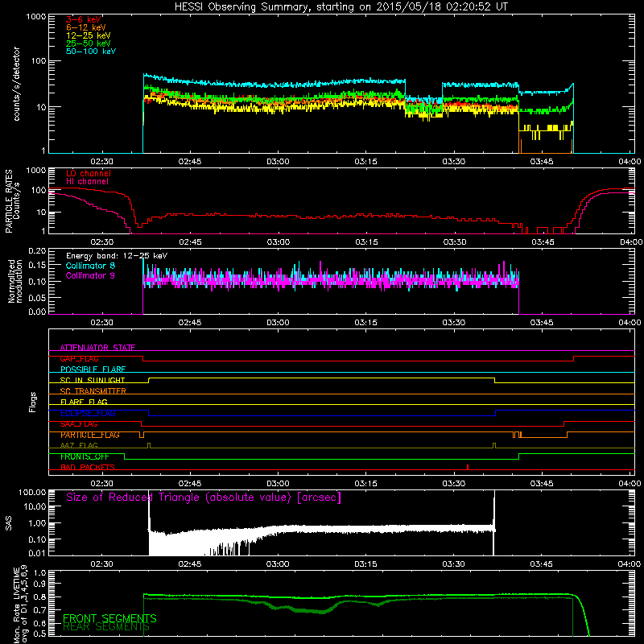Click the ATTENUATOR_STATE flag label
The height and width of the screenshot is (644, 644).
97,348
